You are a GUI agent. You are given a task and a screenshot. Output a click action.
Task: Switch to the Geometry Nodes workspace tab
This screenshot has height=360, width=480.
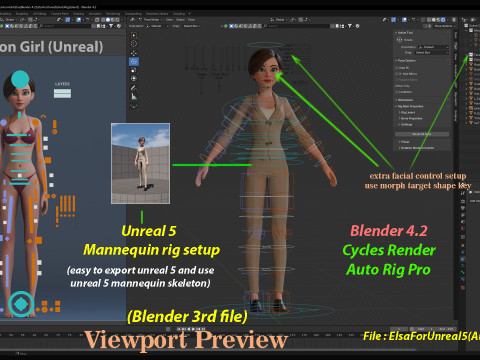[157, 14]
